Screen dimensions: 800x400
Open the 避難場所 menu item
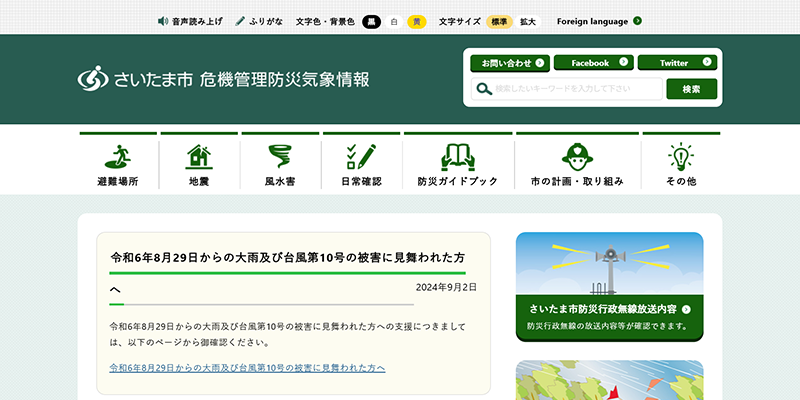(118, 181)
